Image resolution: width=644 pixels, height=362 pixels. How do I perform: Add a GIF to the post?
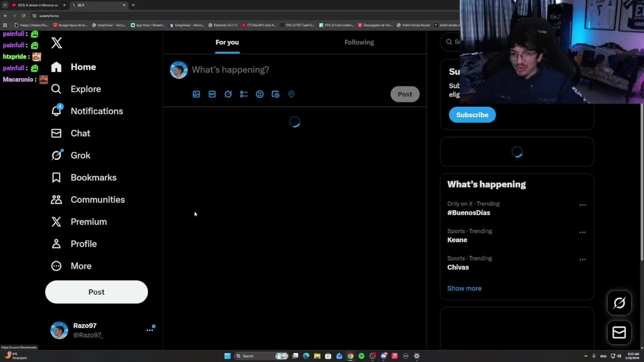(x=212, y=94)
